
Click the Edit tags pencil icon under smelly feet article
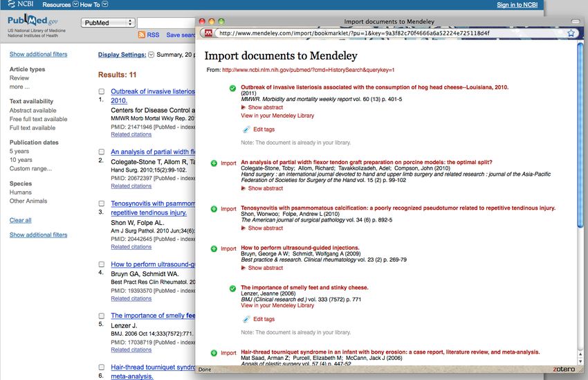[x=246, y=319]
